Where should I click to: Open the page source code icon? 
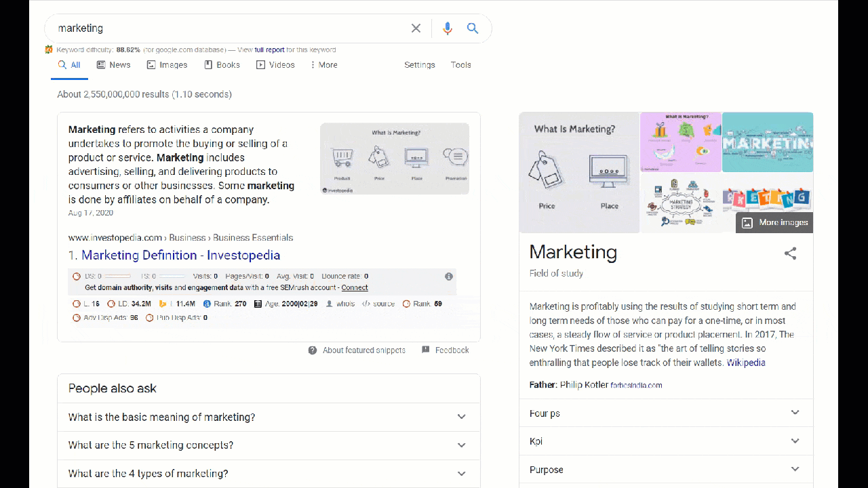tap(366, 304)
